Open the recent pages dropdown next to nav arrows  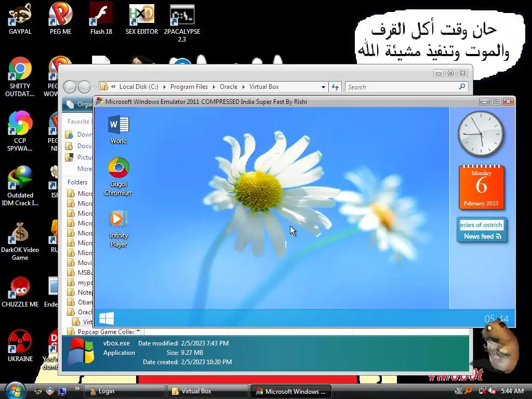tap(95, 87)
